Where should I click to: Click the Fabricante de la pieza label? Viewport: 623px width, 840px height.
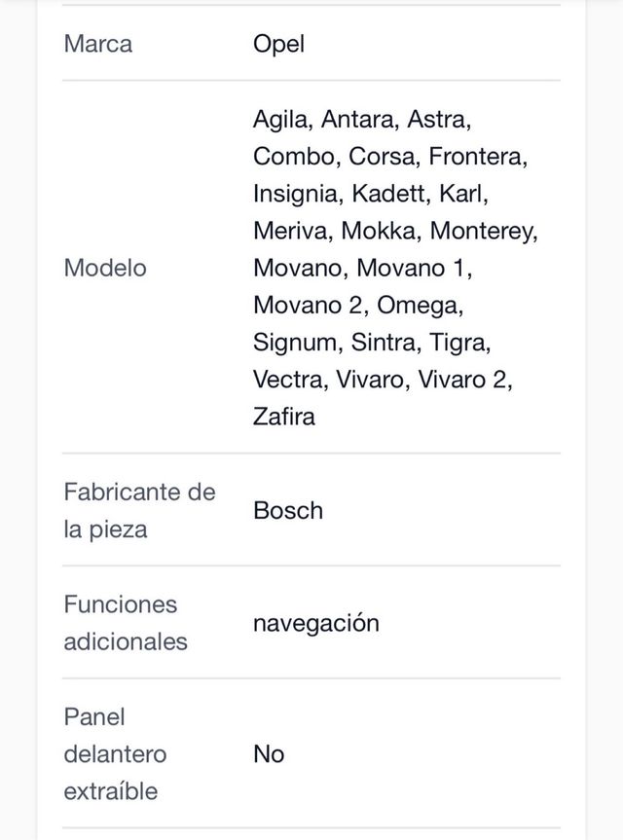click(139, 510)
